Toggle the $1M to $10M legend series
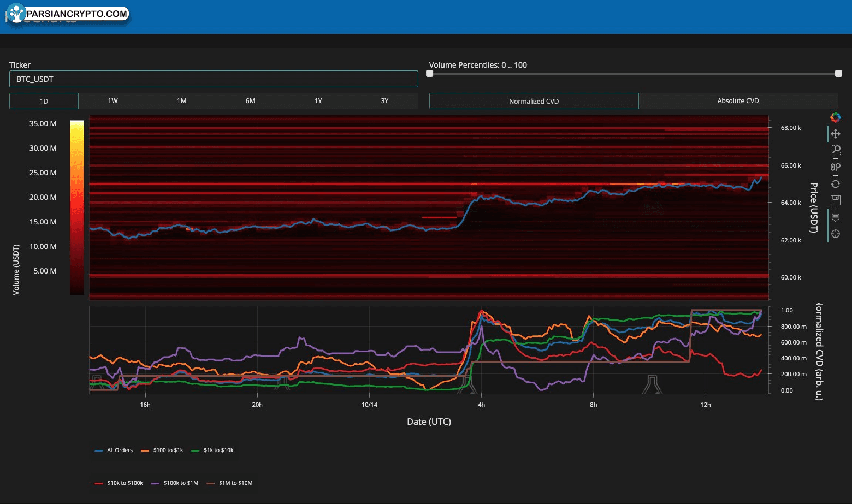Viewport: 852px width, 504px height. pos(229,483)
